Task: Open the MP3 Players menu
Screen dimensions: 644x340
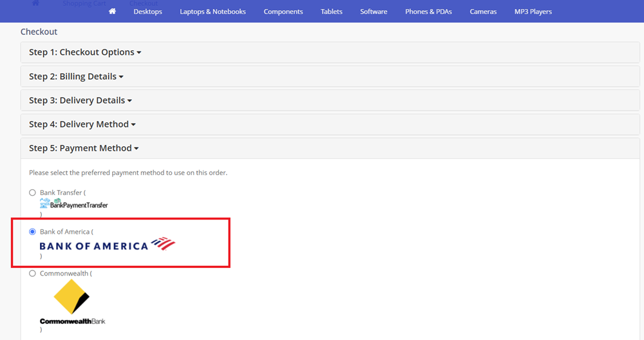Action: (x=533, y=12)
